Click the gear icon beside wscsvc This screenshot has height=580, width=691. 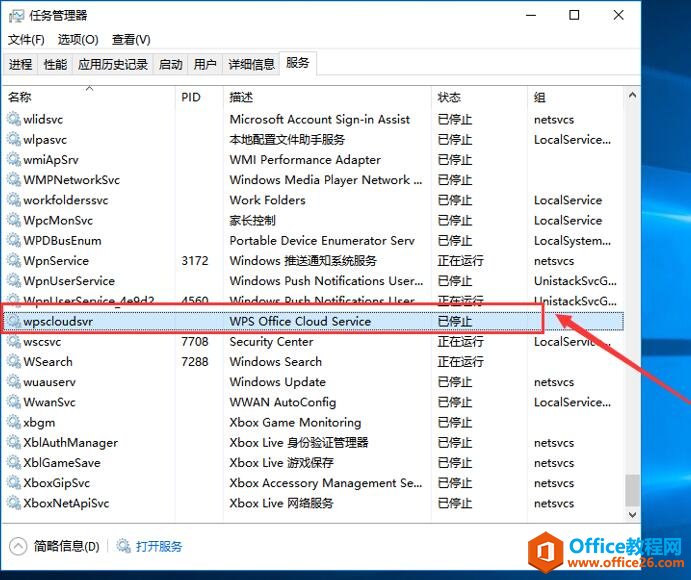[14, 342]
